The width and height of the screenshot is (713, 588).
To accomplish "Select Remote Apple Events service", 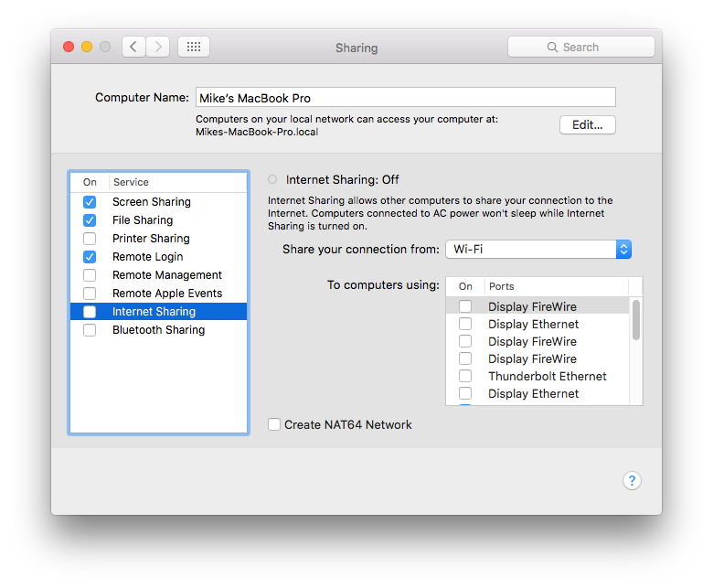I will click(166, 294).
